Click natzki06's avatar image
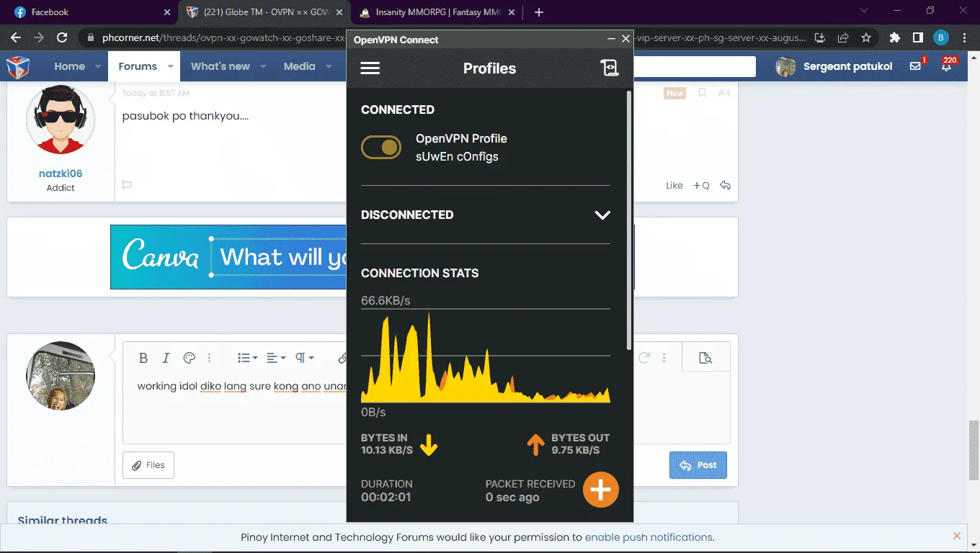The image size is (980, 553). tap(61, 120)
